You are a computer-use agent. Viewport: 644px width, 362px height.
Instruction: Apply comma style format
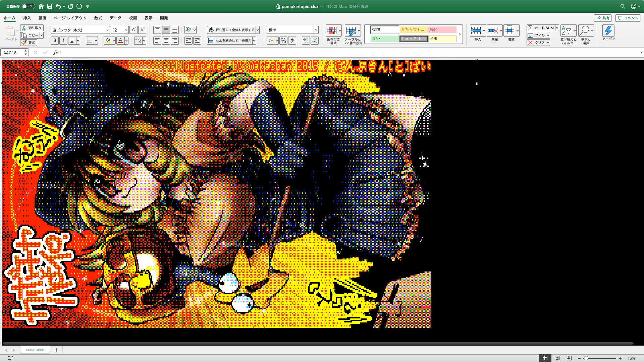[292, 41]
